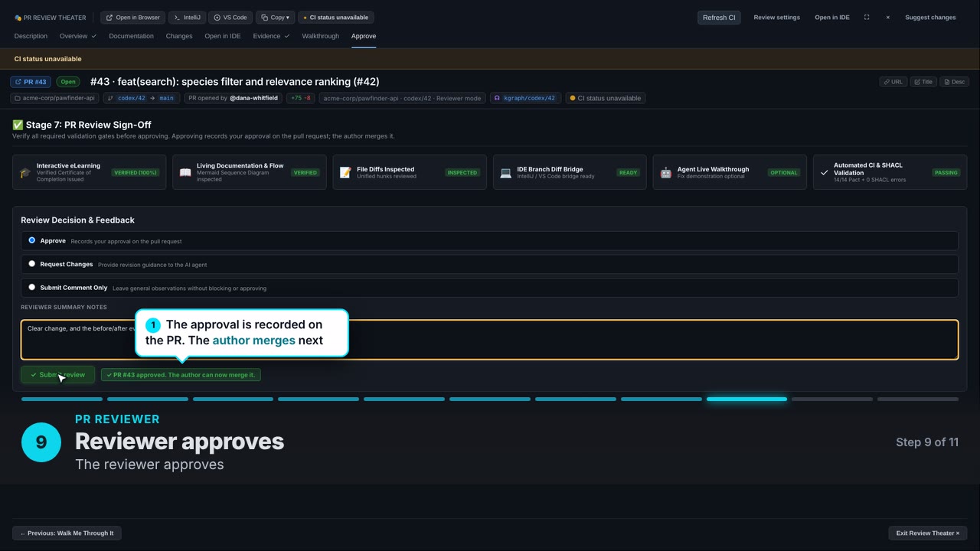Switch to the Description tab
The image size is (980, 551).
31,36
